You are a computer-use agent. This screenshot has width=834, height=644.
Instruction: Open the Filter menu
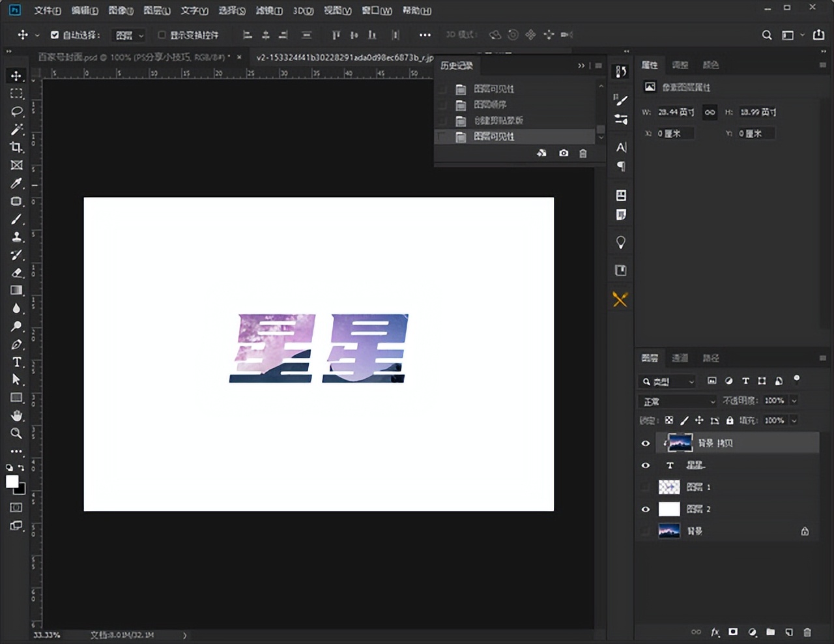coord(269,10)
